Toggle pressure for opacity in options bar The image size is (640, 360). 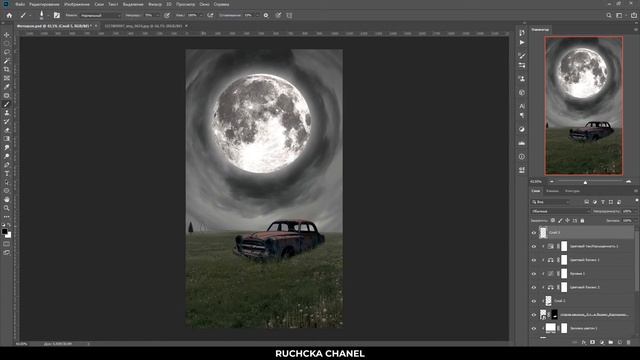pos(167,16)
